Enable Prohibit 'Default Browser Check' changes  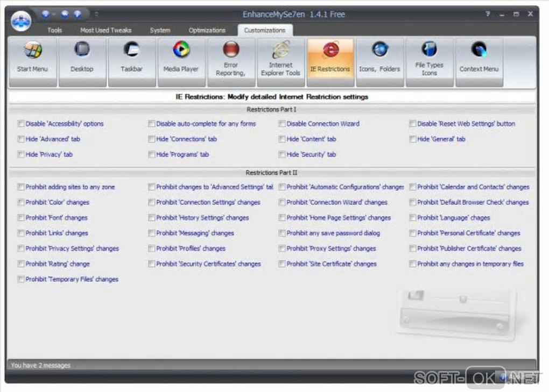[412, 202]
